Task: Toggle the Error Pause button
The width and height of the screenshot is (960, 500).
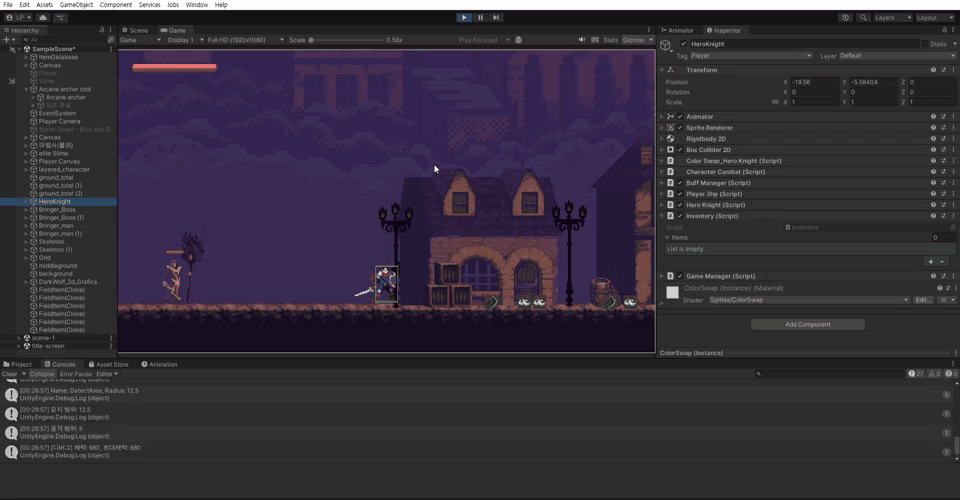Action: (75, 374)
